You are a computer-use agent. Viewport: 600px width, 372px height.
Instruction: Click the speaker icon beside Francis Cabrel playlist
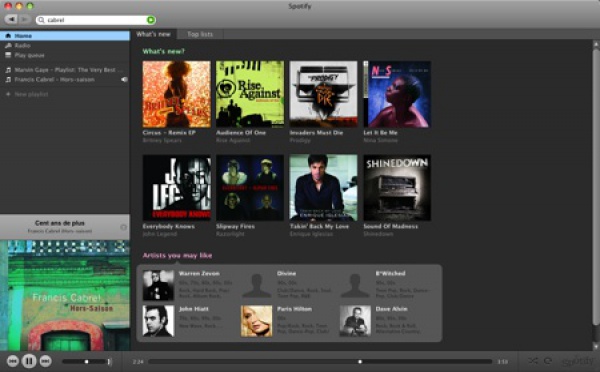coord(124,80)
